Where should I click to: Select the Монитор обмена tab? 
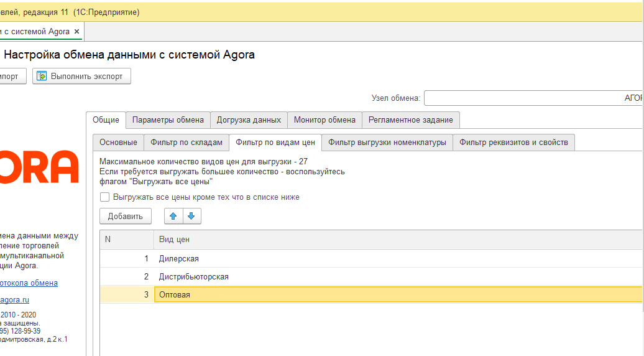click(324, 120)
